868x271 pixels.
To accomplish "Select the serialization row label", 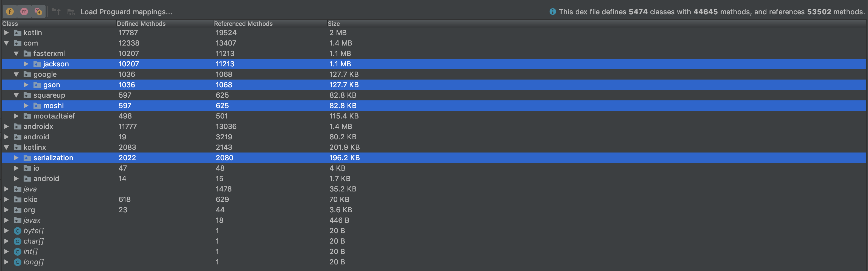I will (x=53, y=158).
